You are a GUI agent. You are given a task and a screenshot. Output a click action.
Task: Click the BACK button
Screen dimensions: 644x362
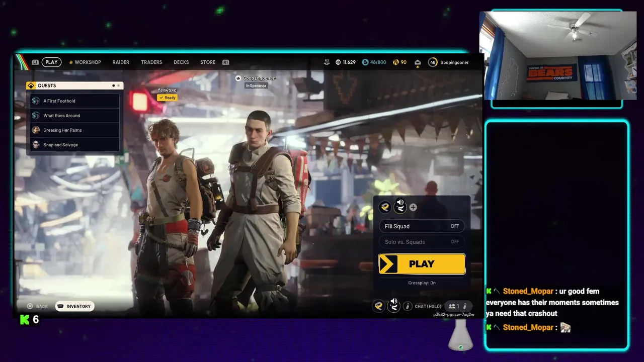[x=38, y=306]
